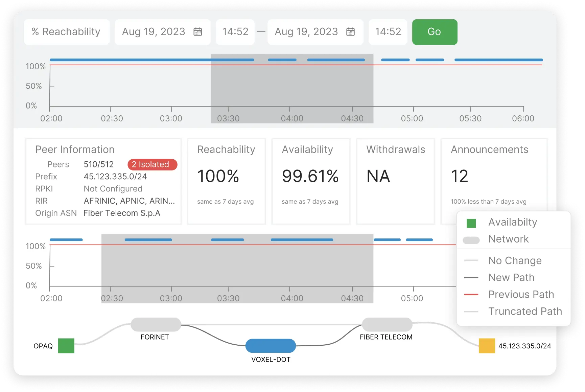The height and width of the screenshot is (392, 585).
Task: Click the 2 Isolated badge
Action: click(x=152, y=164)
